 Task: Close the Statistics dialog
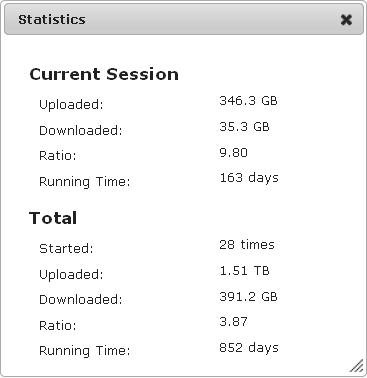tap(346, 20)
